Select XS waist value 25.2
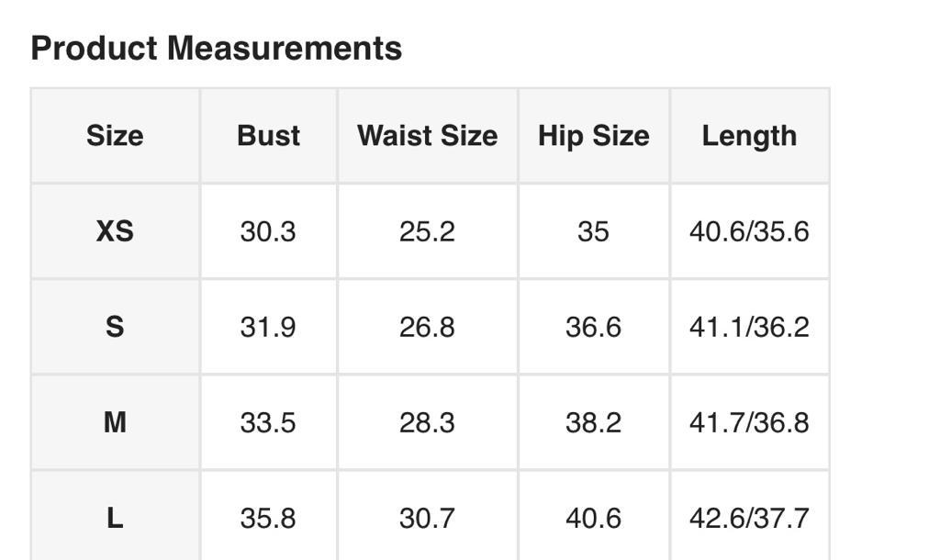Screen dimensions: 940x560 (427, 231)
